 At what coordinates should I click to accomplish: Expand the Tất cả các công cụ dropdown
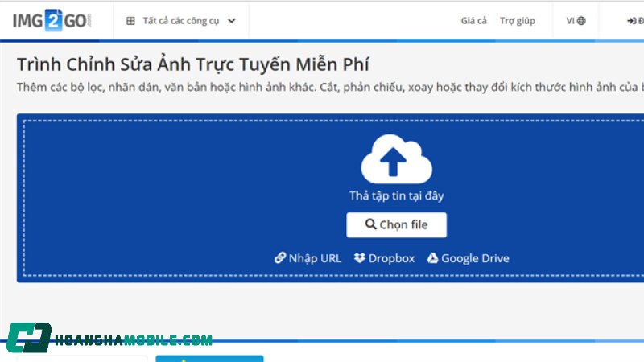click(180, 21)
